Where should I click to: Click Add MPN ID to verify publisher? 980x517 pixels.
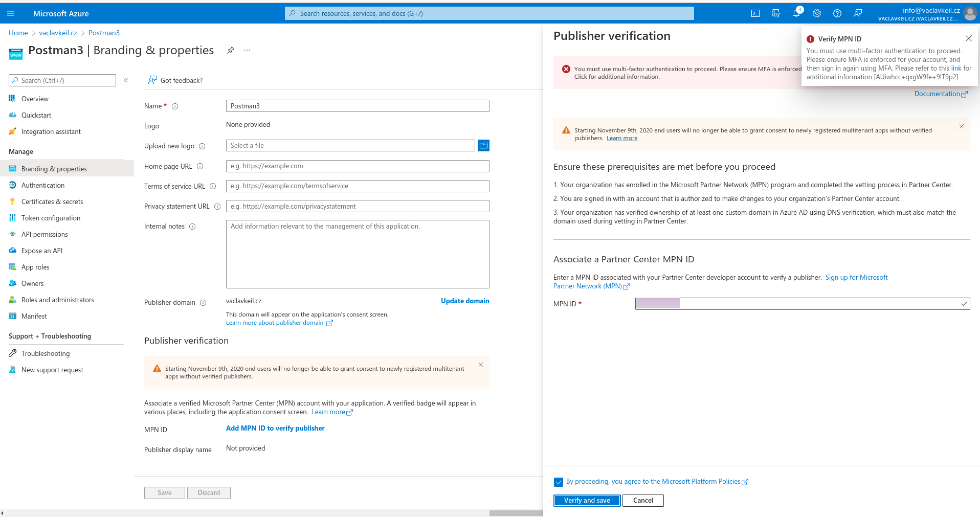[275, 429]
